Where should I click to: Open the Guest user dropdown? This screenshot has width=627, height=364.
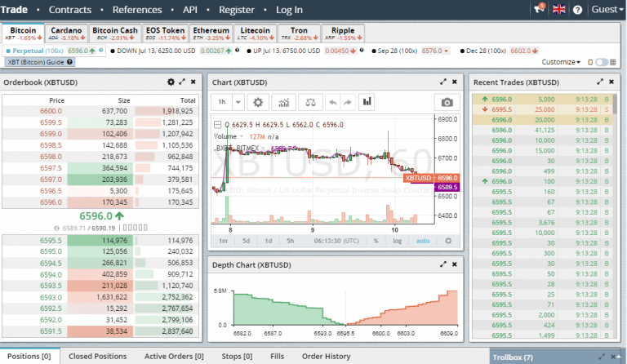pos(607,10)
